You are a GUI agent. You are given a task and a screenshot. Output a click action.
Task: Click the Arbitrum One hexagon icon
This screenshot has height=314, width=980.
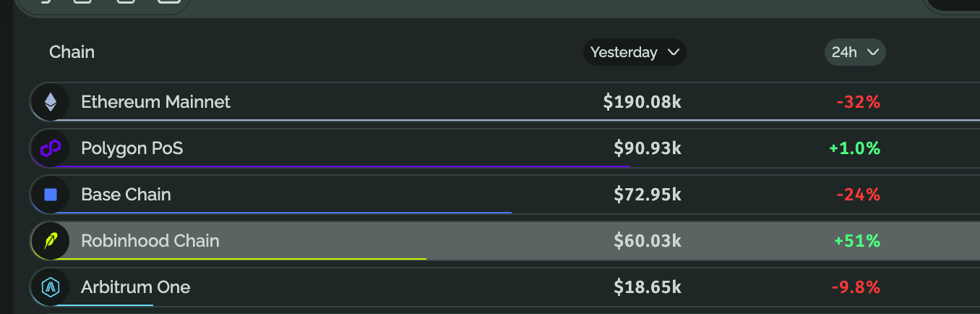pyautogui.click(x=51, y=287)
